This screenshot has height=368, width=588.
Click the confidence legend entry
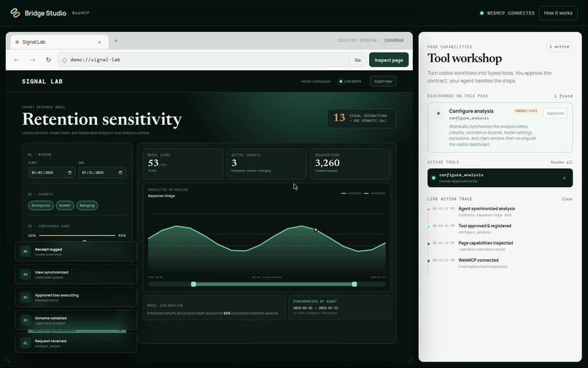[x=374, y=193]
